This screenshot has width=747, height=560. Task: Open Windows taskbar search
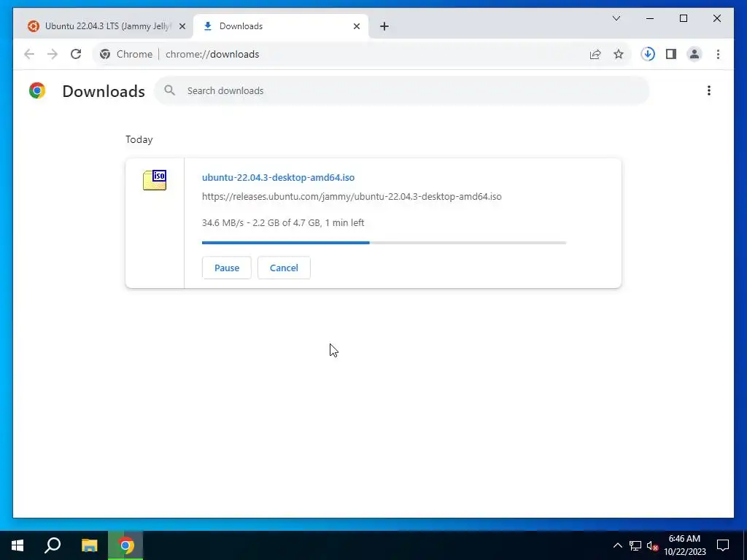pyautogui.click(x=53, y=545)
